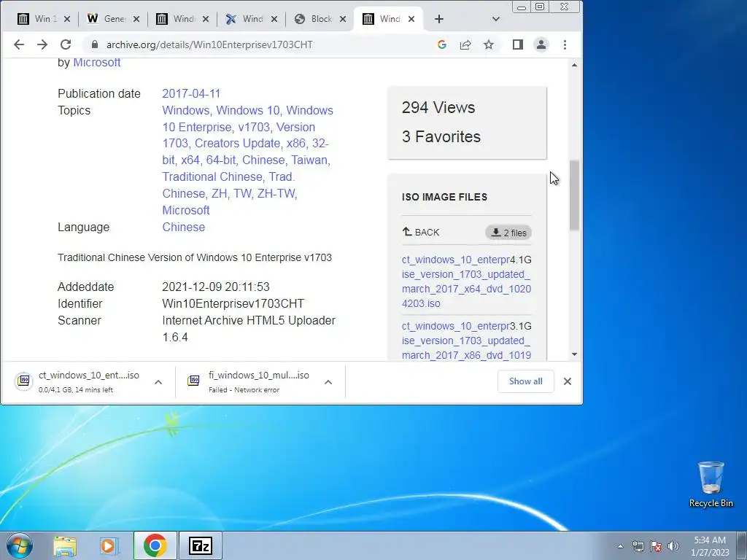
Task: Go forward to next page
Action: click(x=42, y=44)
